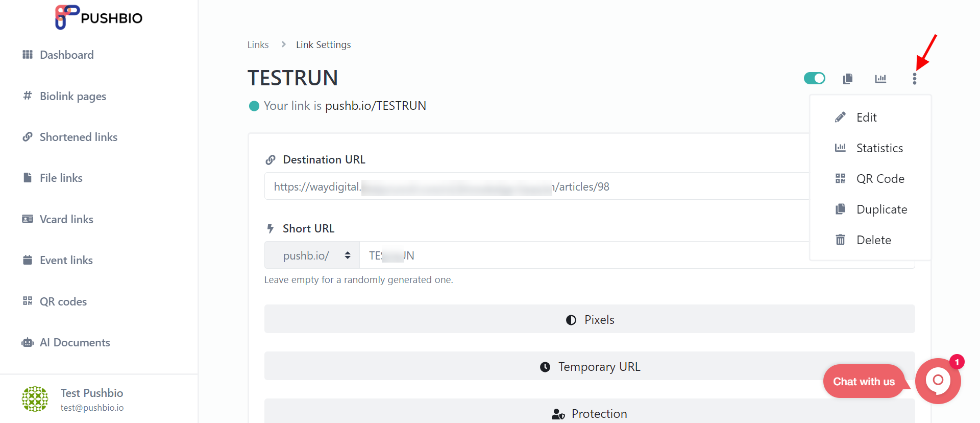Click the Pushbio logo
Screen dimensions: 980x423
(x=99, y=17)
